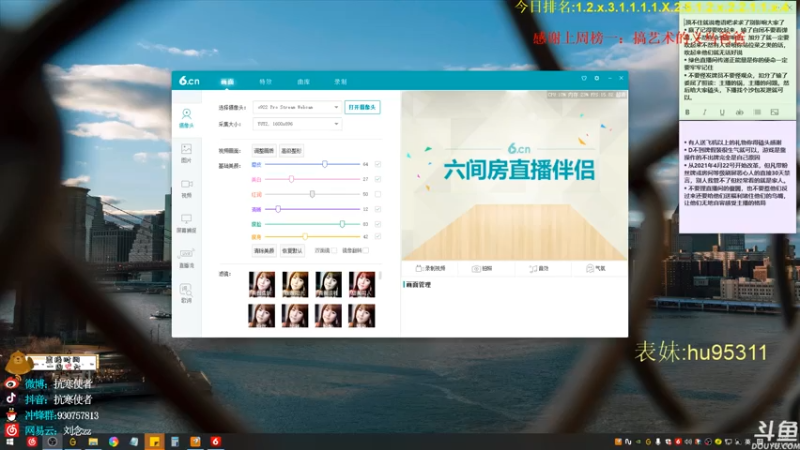Toggle bold in the green sticky note
Viewport: 800px width, 450px height.
(x=687, y=112)
